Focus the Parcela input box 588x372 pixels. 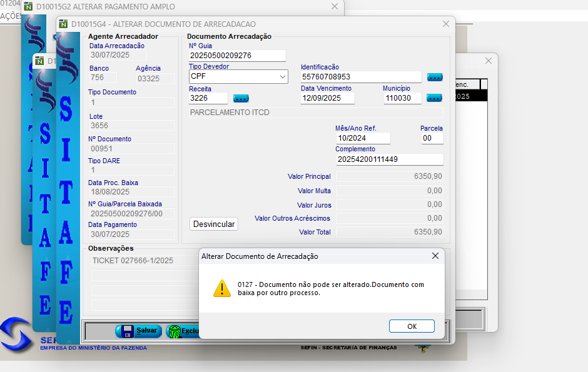tap(432, 138)
